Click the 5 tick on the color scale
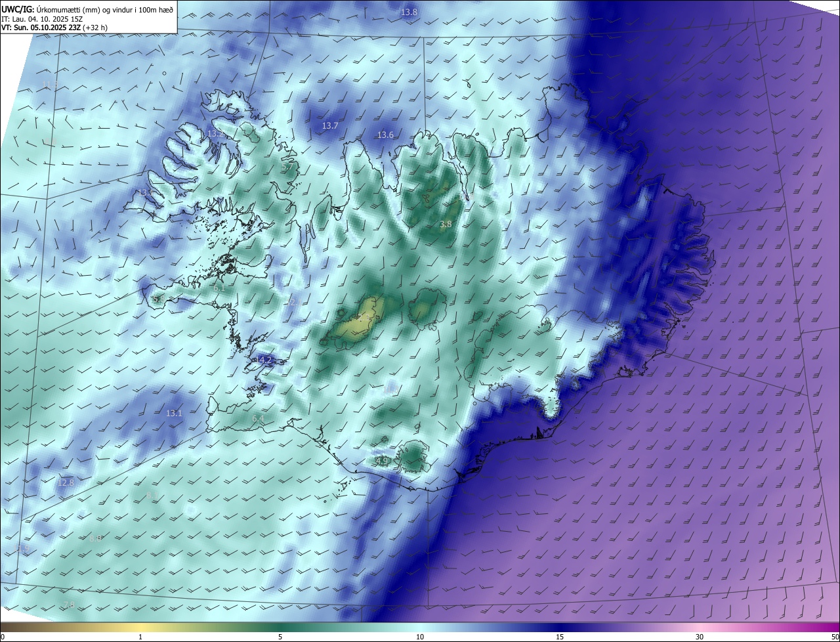 (x=280, y=637)
